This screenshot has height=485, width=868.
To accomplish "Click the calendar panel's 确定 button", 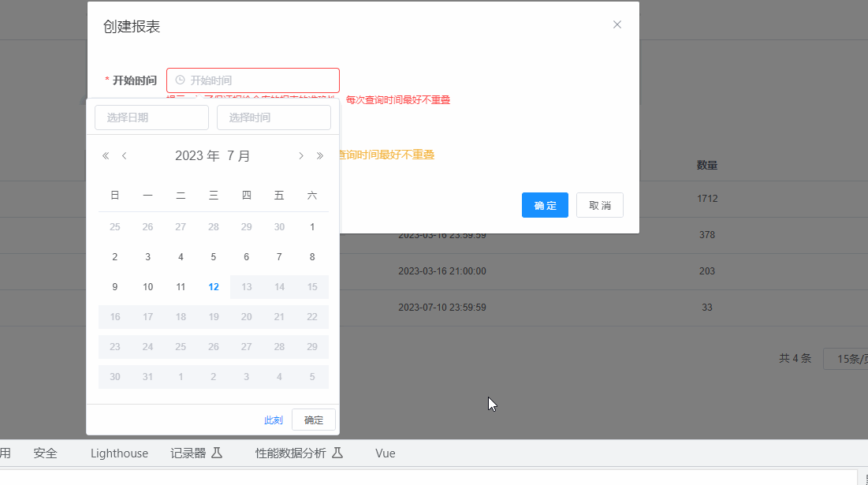I will click(313, 420).
